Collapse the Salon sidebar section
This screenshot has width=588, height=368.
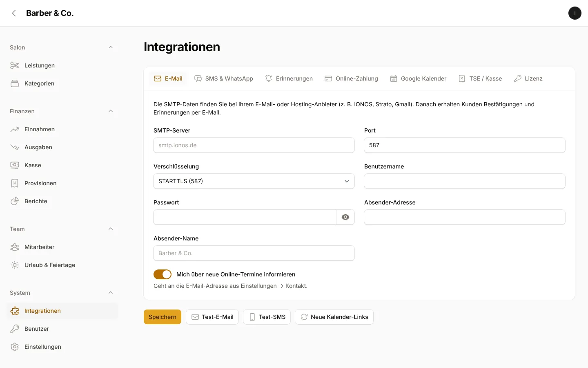pyautogui.click(x=111, y=47)
